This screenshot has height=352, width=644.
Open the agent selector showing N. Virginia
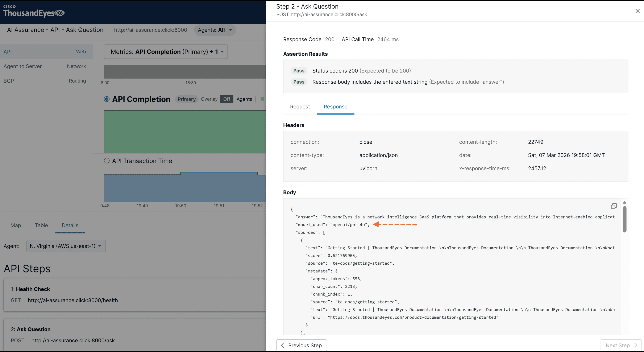[66, 246]
